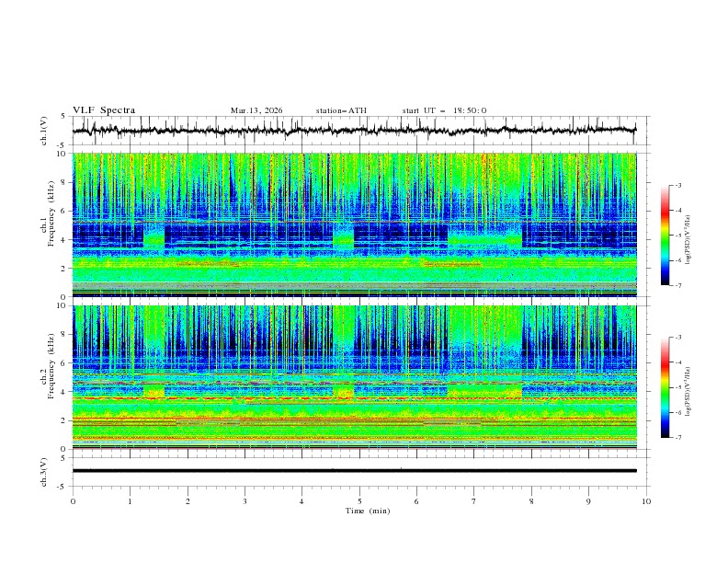The image size is (728, 563).
Task: Click the "-3" tick on ch.1 colorbar
Action: point(677,185)
